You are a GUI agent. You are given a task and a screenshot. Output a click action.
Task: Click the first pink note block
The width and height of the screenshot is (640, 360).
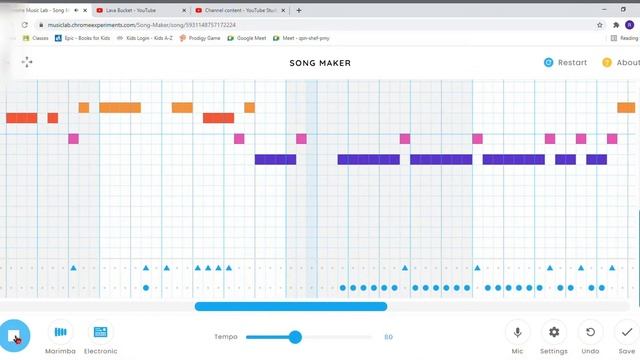point(73,139)
